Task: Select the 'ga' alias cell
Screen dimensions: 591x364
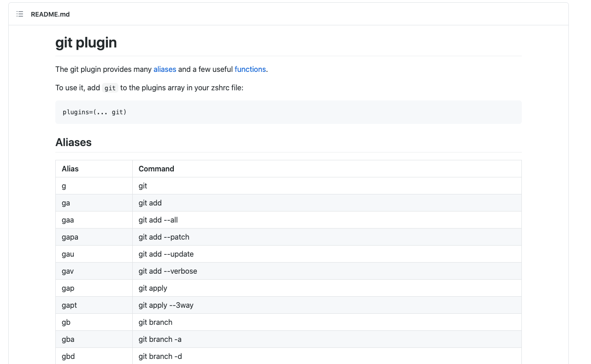Action: tap(94, 203)
